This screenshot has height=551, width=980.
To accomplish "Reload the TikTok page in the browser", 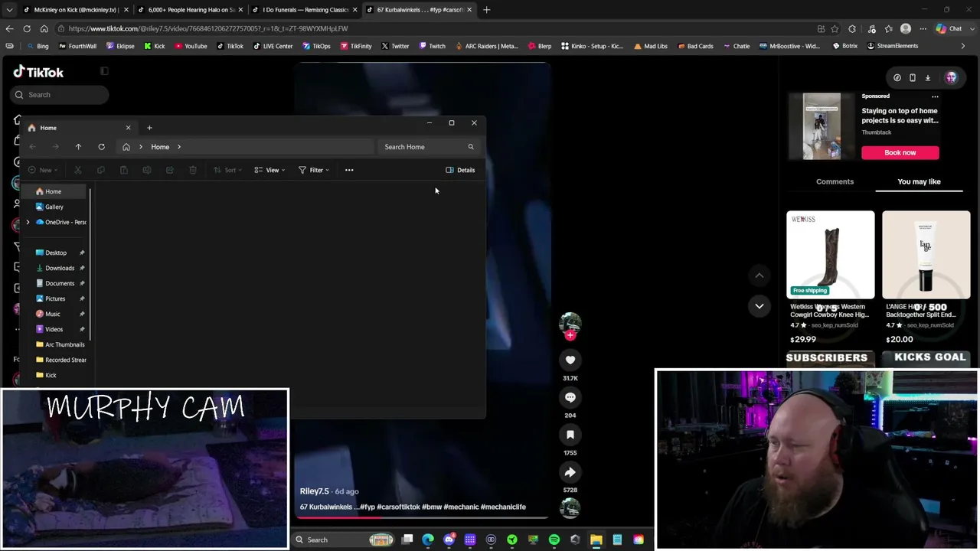I will point(27,29).
